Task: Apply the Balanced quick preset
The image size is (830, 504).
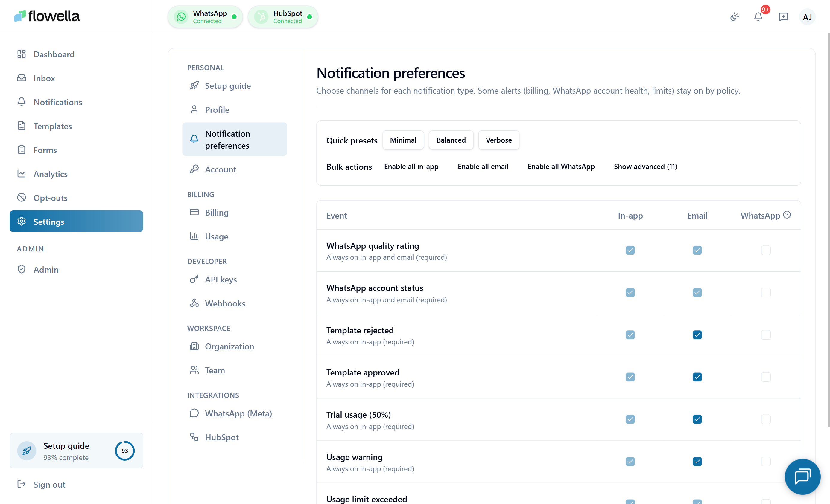Action: (x=451, y=140)
